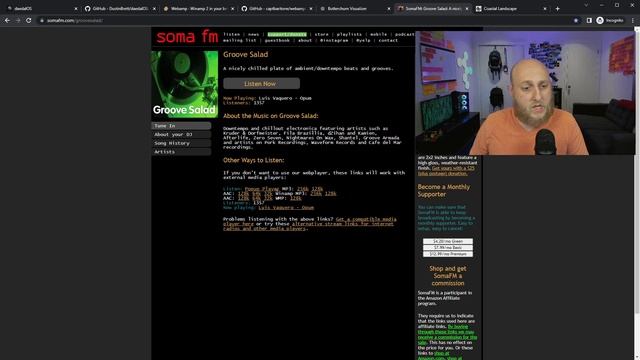Open Artists in the sidebar

(181, 152)
